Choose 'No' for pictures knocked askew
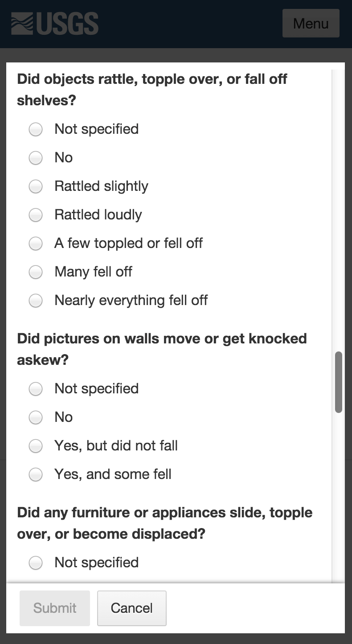The height and width of the screenshot is (644, 352). point(36,417)
